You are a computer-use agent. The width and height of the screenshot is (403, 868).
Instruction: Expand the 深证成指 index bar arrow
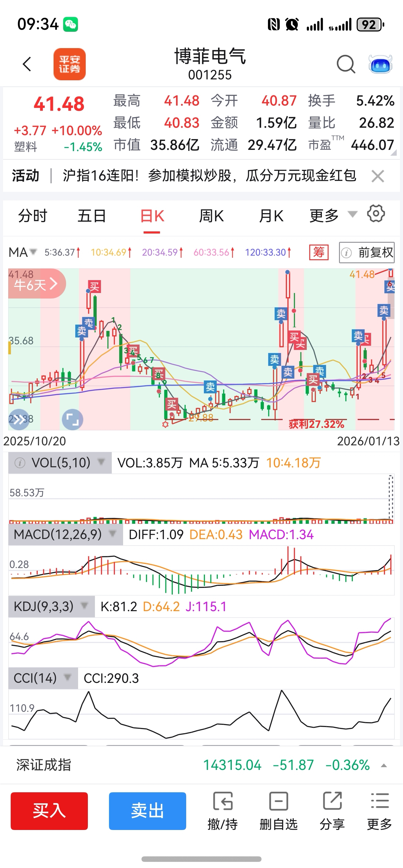point(383,766)
